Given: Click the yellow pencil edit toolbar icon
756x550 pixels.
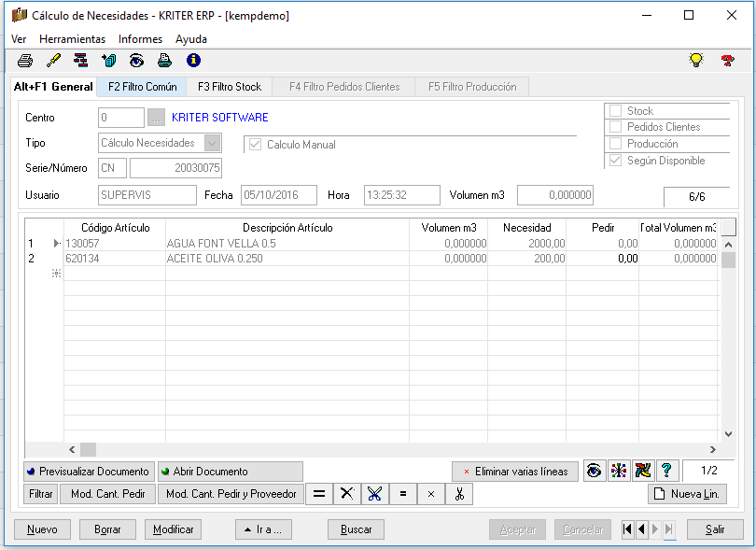Looking at the screenshot, I should click(x=53, y=61).
